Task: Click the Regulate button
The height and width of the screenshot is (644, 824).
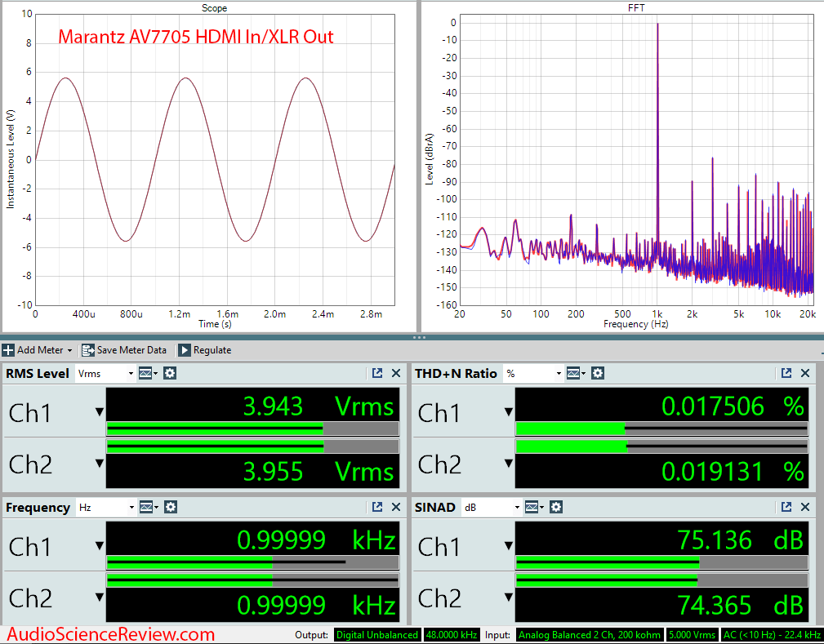Action: [205, 350]
